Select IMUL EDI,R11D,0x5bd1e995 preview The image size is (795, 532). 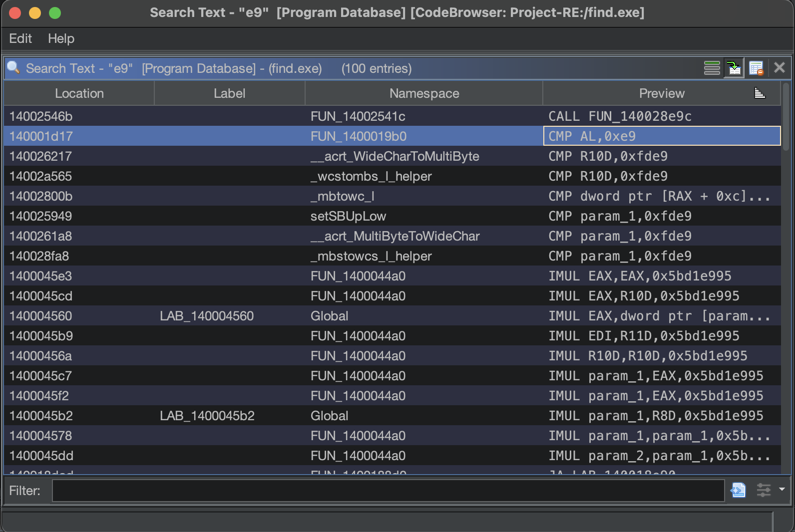click(x=644, y=336)
